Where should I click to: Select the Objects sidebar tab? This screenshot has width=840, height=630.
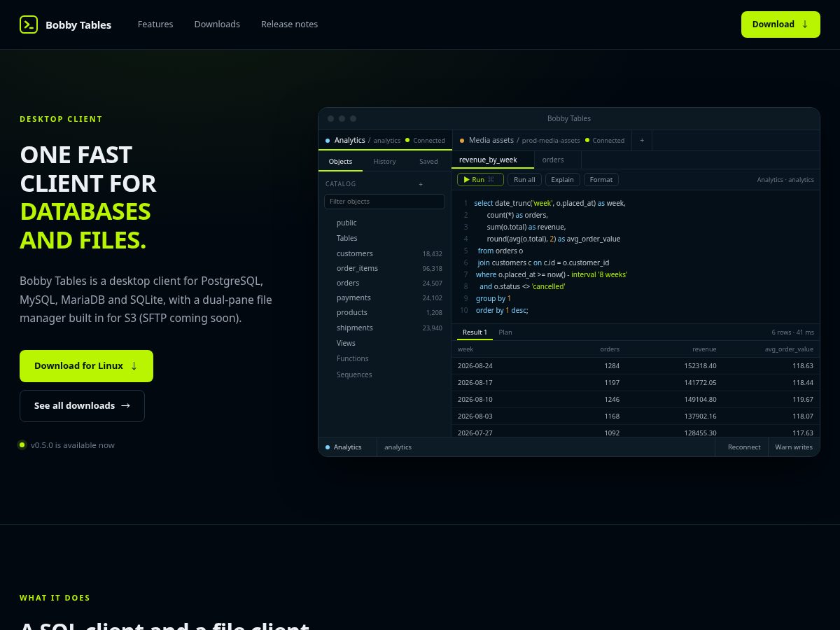click(x=341, y=161)
